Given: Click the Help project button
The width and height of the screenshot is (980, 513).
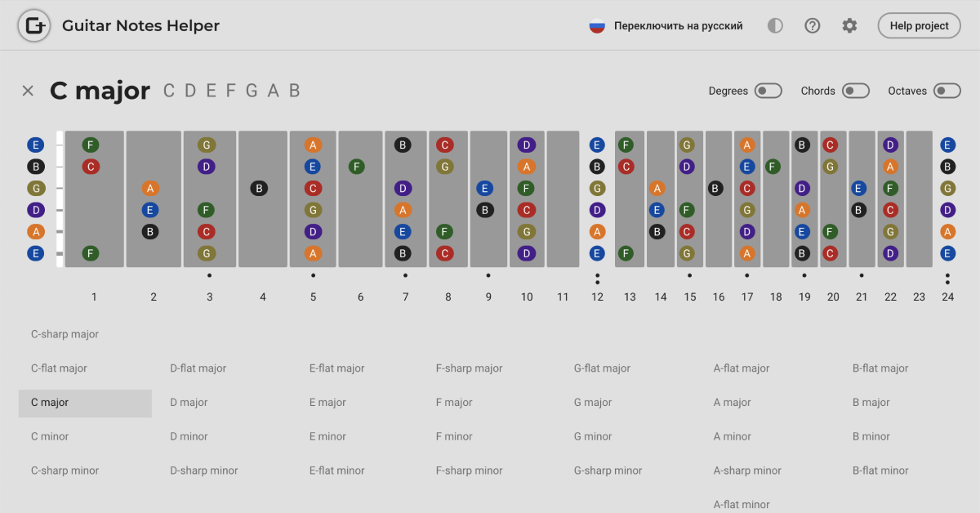Looking at the screenshot, I should (919, 25).
